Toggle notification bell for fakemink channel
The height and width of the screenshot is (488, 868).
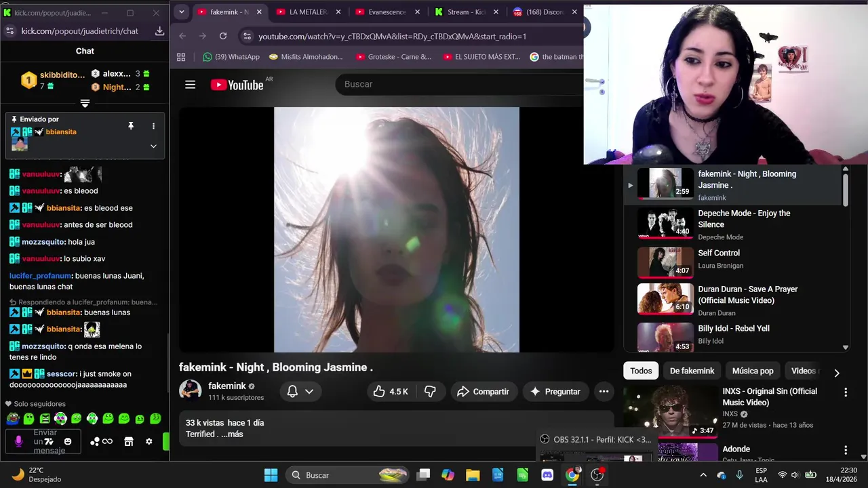click(x=292, y=392)
